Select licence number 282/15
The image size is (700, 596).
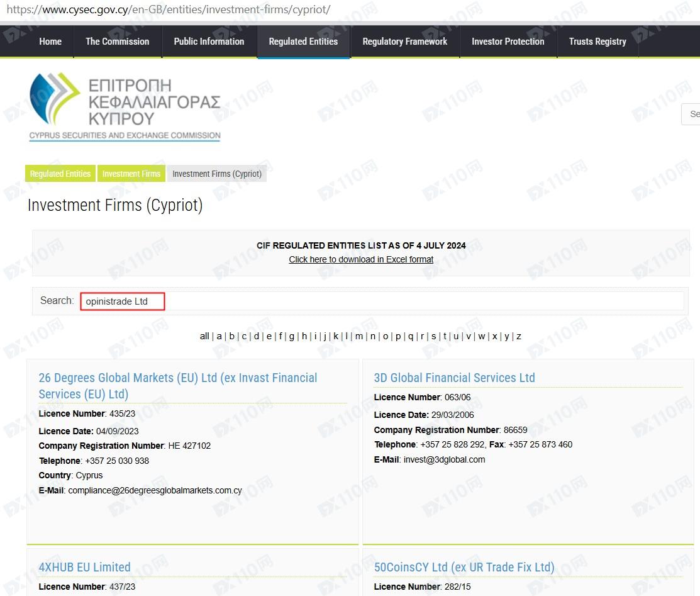(x=458, y=587)
